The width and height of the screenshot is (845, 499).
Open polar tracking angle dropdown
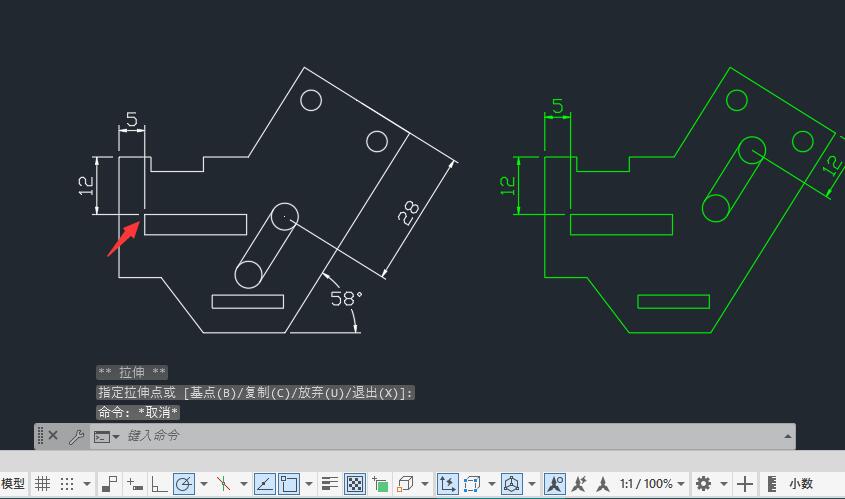pyautogui.click(x=204, y=484)
